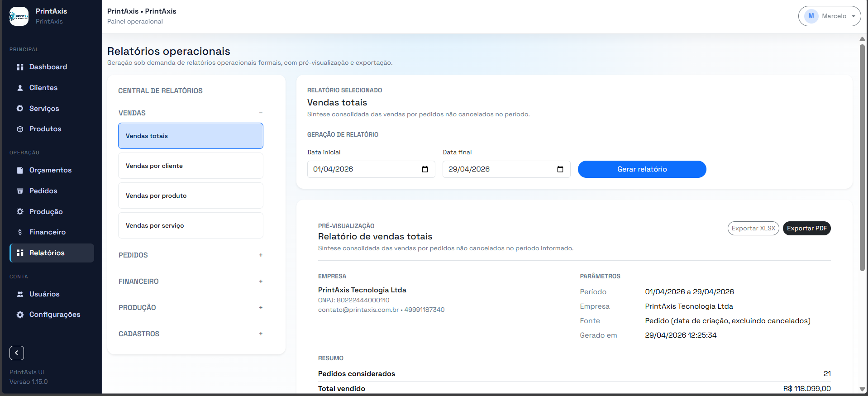
Task: Click the Relatórios sidebar icon
Action: [20, 253]
